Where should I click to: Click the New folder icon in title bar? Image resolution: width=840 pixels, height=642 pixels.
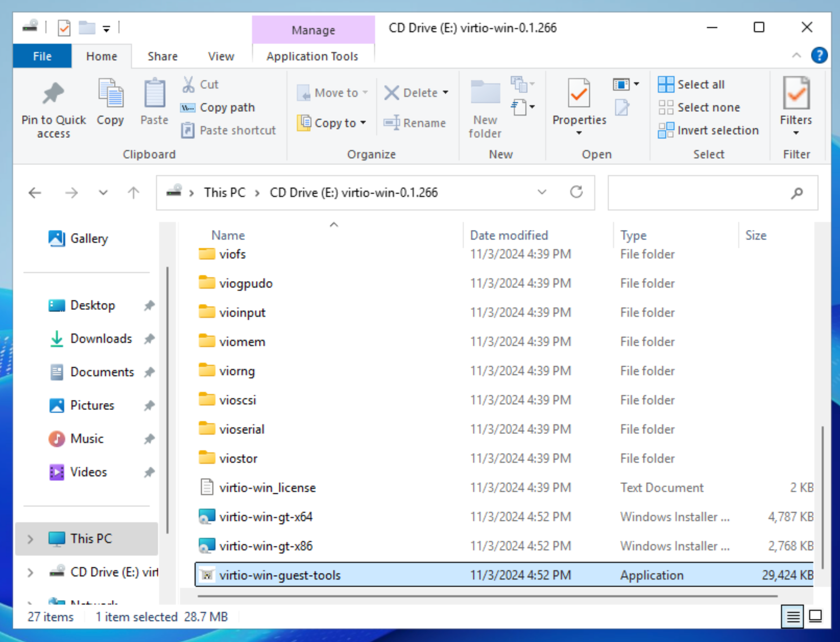pyautogui.click(x=87, y=27)
